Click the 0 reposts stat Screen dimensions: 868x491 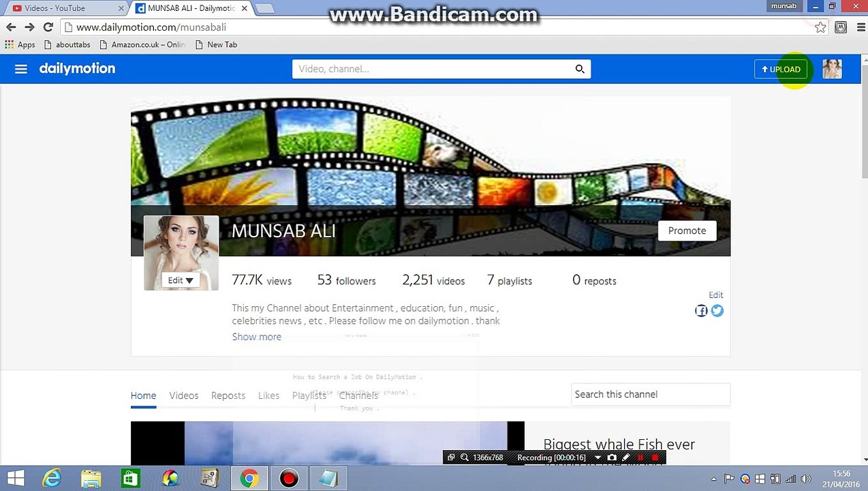click(x=594, y=280)
